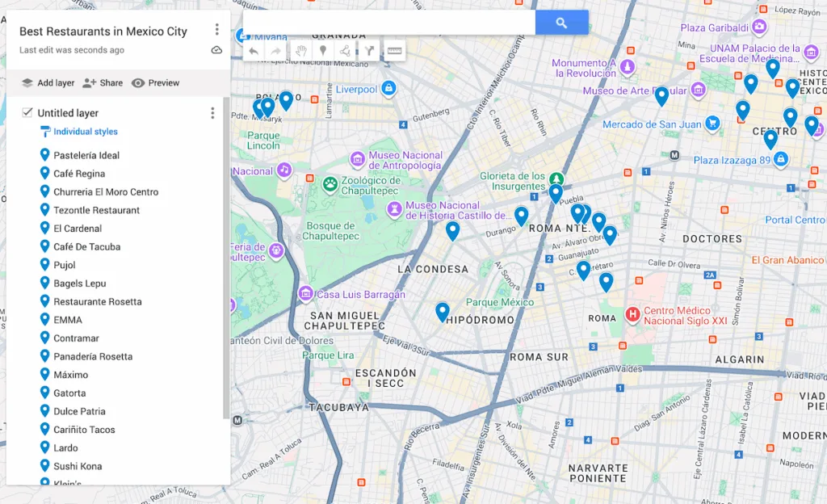Click the Plaza Garibaldi camera icon
Viewport: 827px width, 504px height.
[x=759, y=27]
